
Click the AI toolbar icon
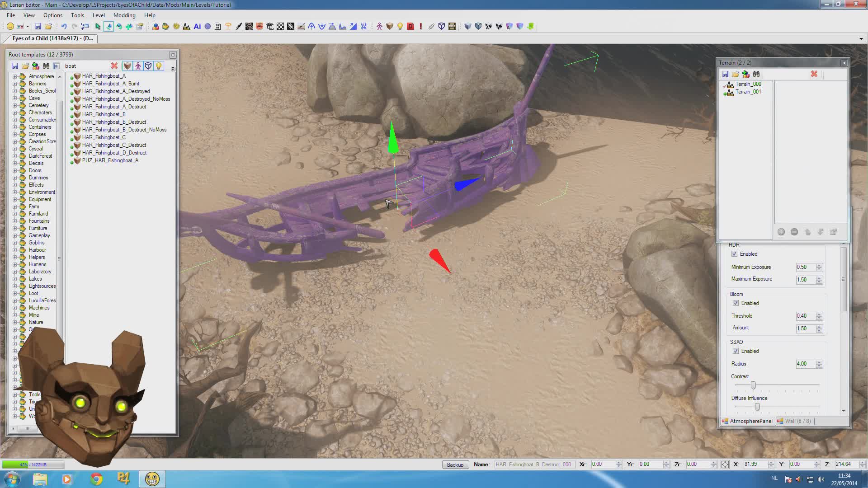(x=197, y=27)
